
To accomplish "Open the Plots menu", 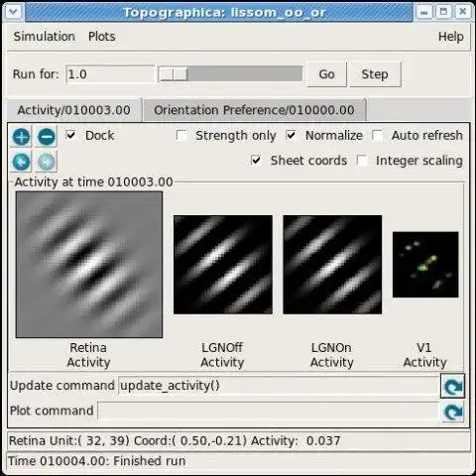I will (x=102, y=37).
